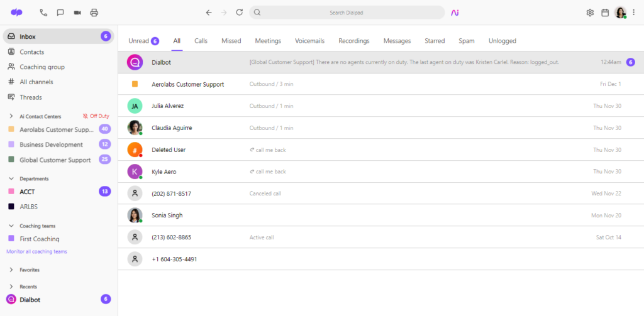644x316 pixels.
Task: Click the Search Dialpad field
Action: click(347, 13)
